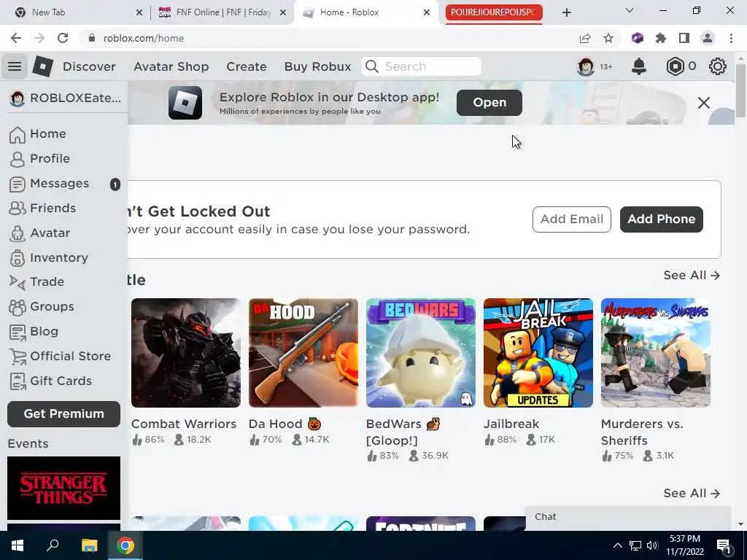Click the Roblox logo icon in the top bar

point(42,66)
